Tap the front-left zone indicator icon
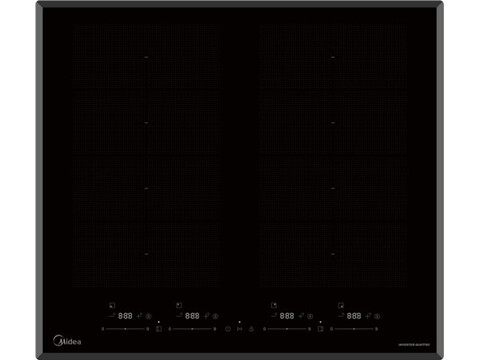Viewport: 480px width, 360px height. [112, 305]
